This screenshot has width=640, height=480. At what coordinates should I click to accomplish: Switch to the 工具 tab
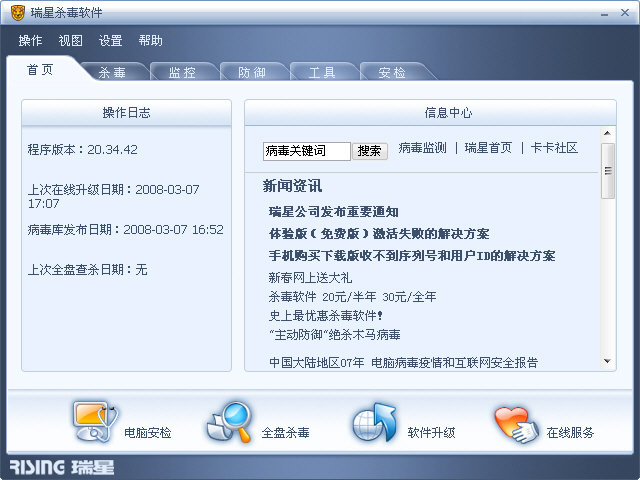(x=322, y=72)
